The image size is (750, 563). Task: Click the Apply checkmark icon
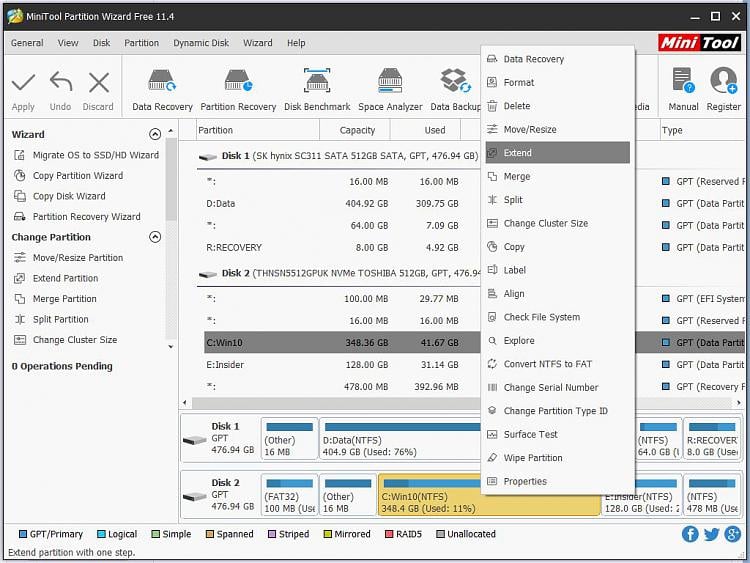coord(23,82)
